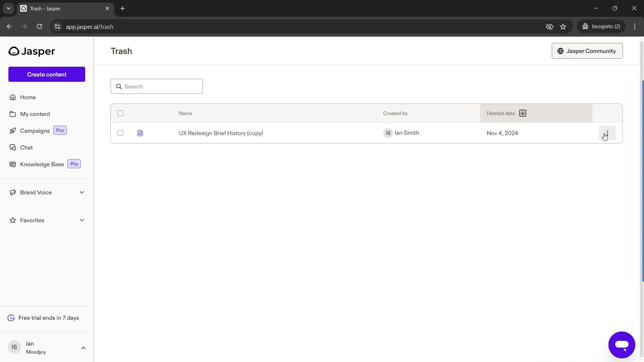Click the Create content button
This screenshot has width=644, height=362.
(x=46, y=74)
